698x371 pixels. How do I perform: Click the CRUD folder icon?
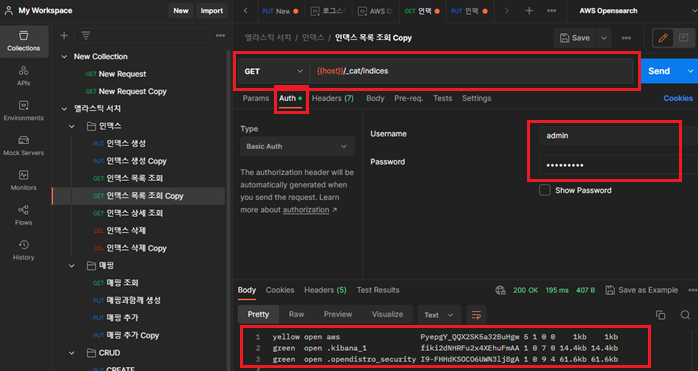91,353
